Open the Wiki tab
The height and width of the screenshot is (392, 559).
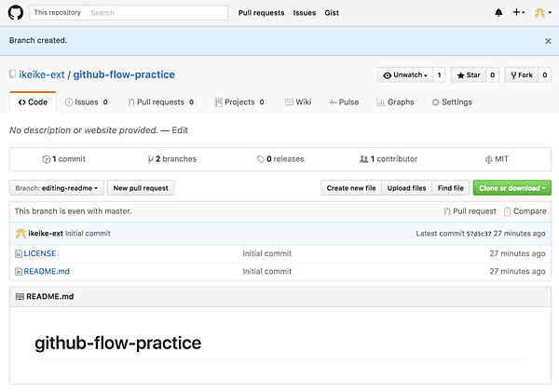point(298,102)
